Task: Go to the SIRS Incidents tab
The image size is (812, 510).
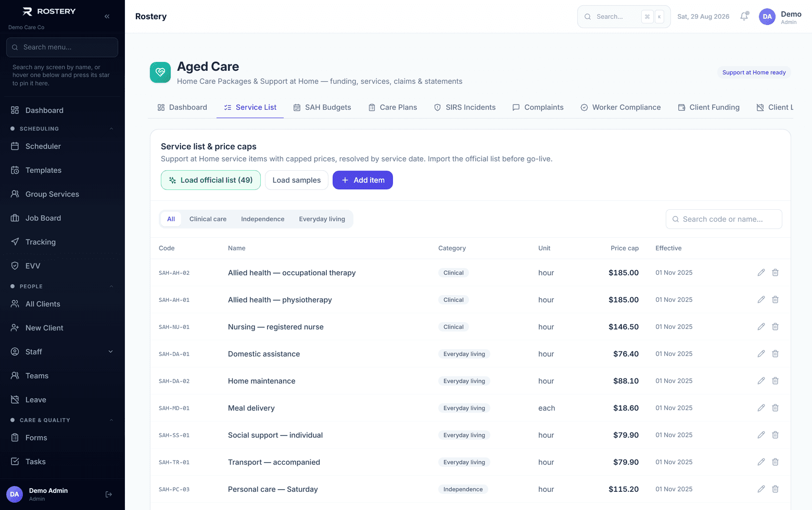Action: tap(465, 107)
